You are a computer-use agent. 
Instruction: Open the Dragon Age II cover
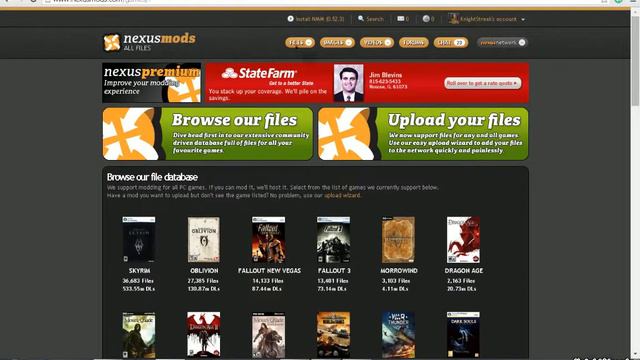(204, 335)
